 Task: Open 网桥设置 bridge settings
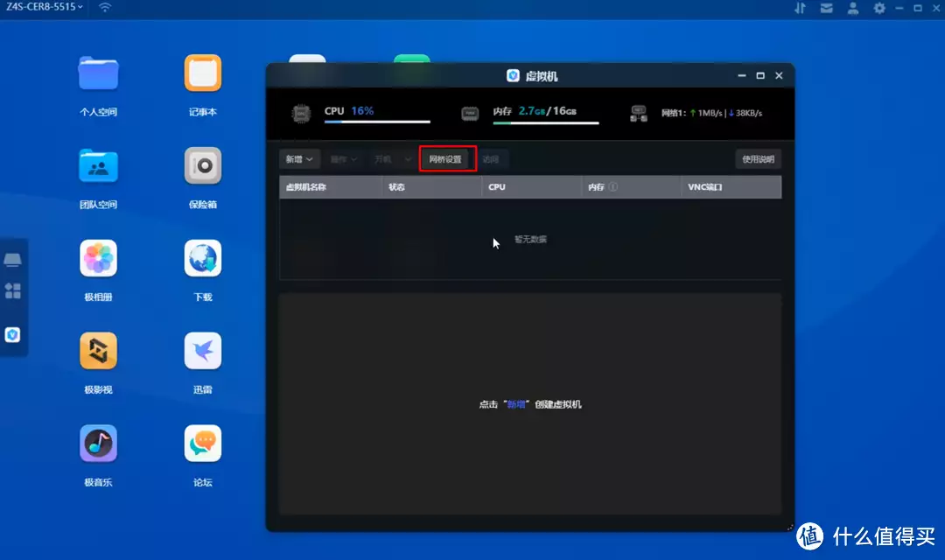point(445,159)
